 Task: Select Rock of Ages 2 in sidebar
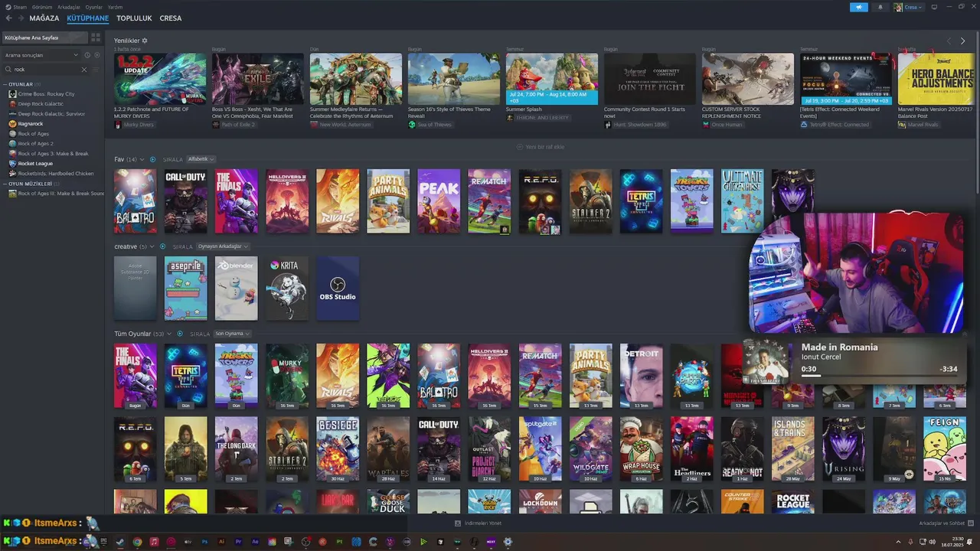[35, 143]
